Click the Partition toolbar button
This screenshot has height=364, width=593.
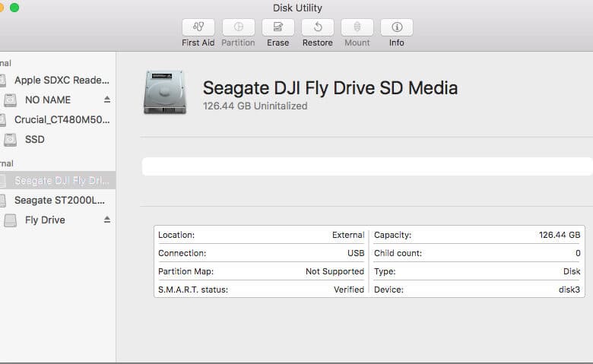click(x=238, y=27)
